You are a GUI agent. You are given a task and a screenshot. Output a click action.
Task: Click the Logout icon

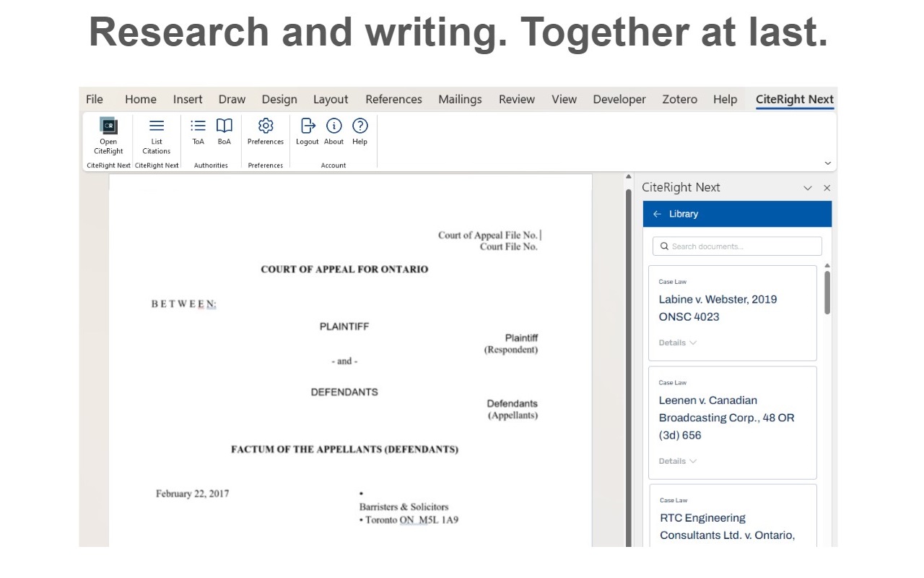coord(308,126)
